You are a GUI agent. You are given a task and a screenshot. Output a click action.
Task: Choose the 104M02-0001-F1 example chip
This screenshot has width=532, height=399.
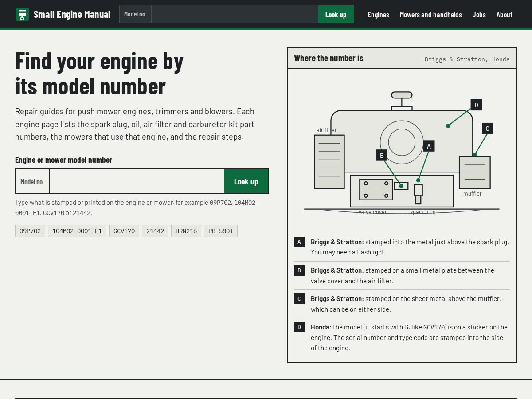[x=77, y=231]
